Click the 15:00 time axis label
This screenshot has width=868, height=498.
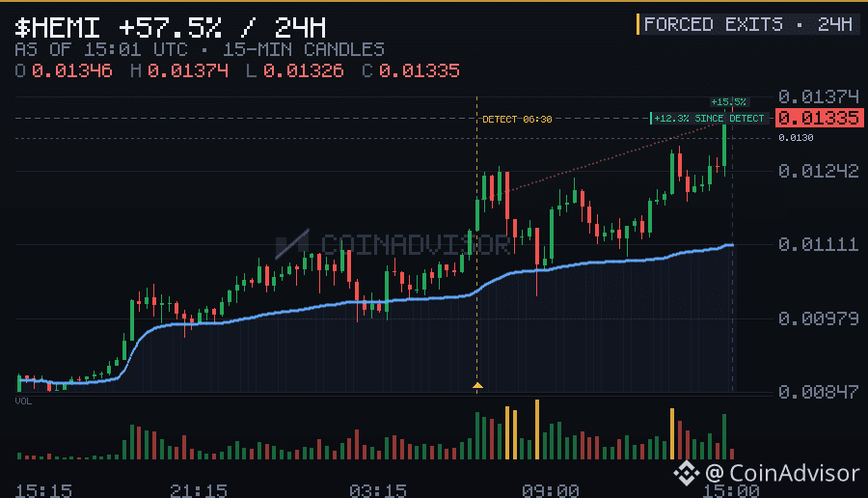(731, 491)
